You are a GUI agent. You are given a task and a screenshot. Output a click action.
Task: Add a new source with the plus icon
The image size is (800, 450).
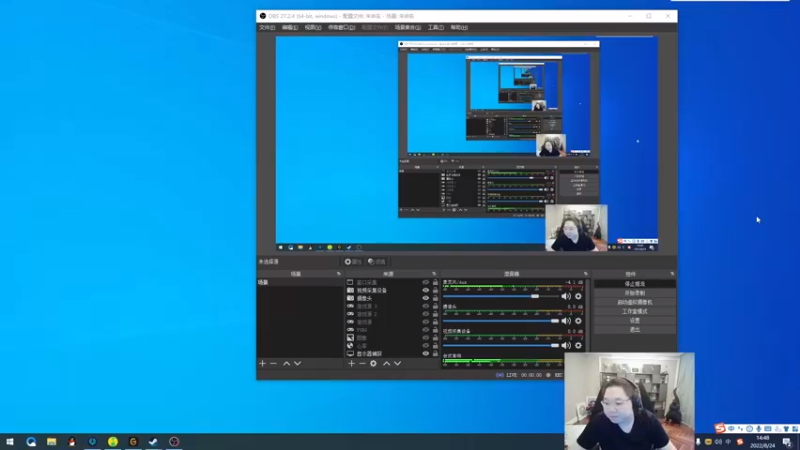click(351, 363)
